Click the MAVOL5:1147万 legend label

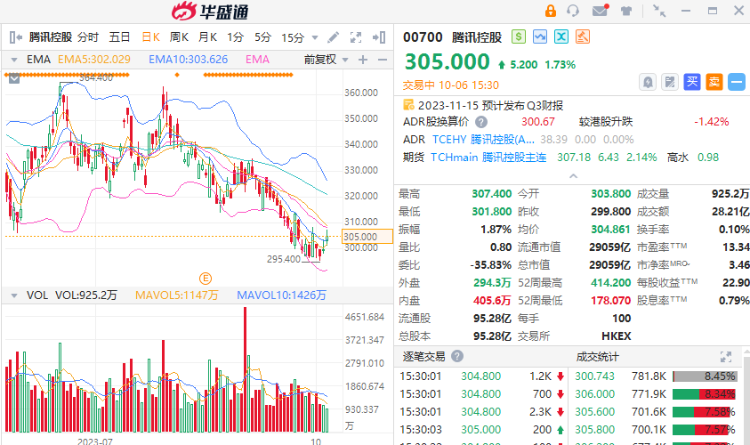tap(176, 295)
